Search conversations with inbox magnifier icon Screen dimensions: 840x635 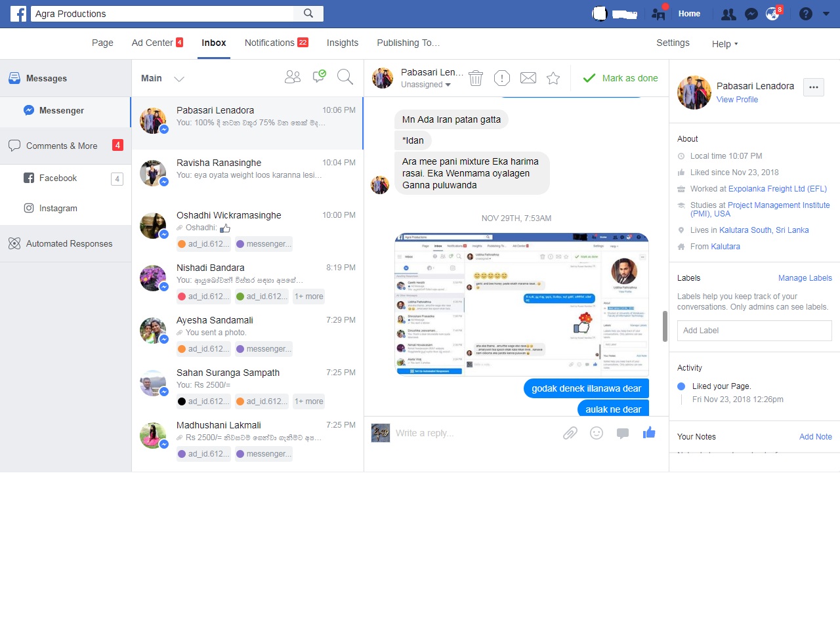point(345,77)
